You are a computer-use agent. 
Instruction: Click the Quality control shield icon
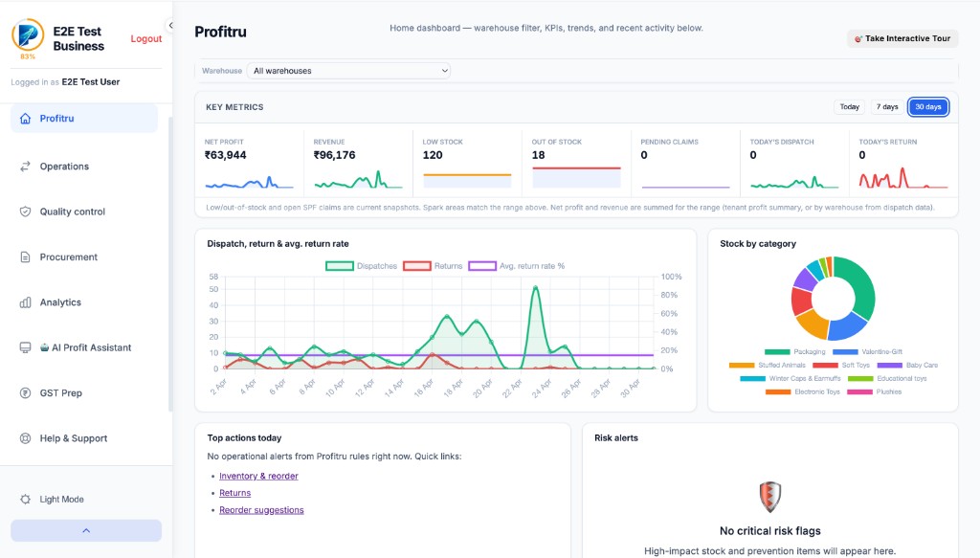point(25,212)
